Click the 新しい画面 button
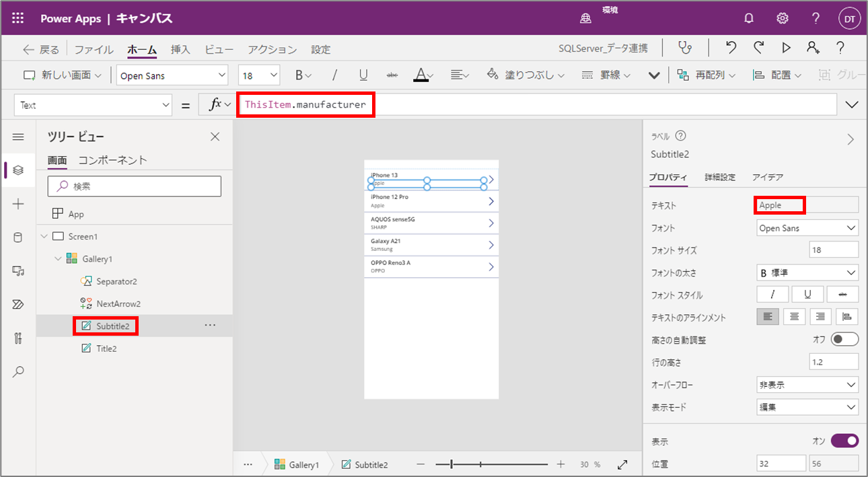The image size is (868, 477). [63, 75]
